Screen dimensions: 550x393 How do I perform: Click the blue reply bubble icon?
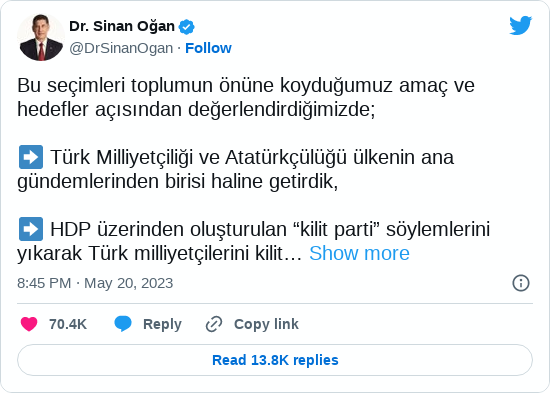123,324
